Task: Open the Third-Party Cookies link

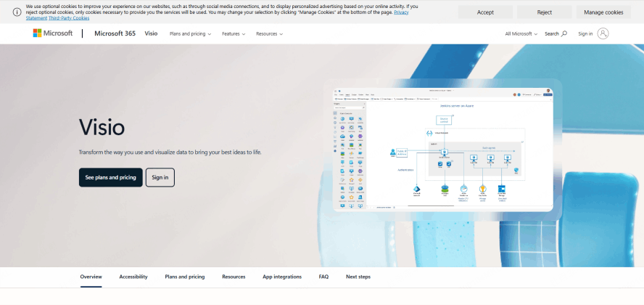Action: pos(69,17)
